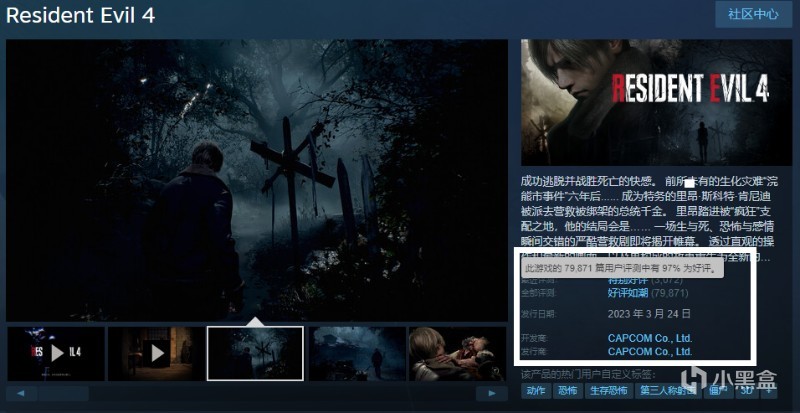
Task: Open the large graveyard screenshot preview
Action: (x=257, y=180)
